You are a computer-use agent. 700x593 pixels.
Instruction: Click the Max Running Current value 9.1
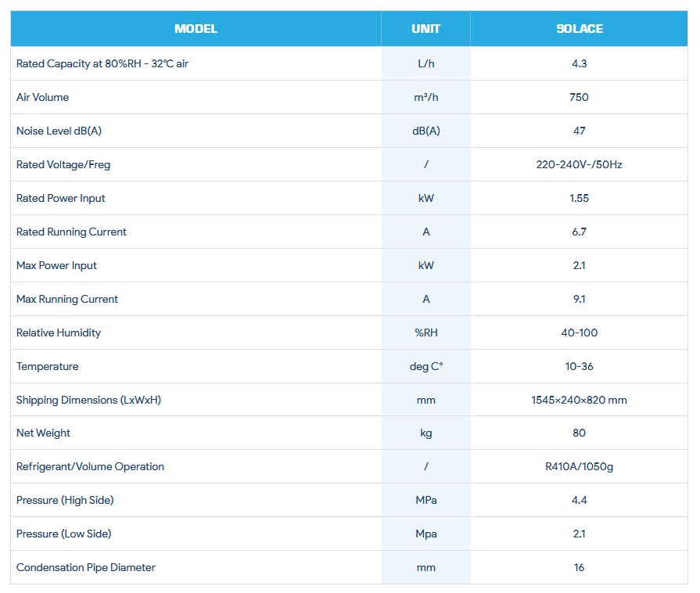[x=579, y=299]
